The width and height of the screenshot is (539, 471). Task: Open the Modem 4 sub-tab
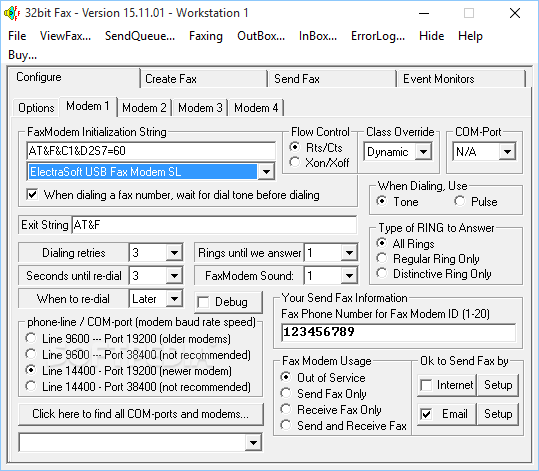pyautogui.click(x=256, y=108)
